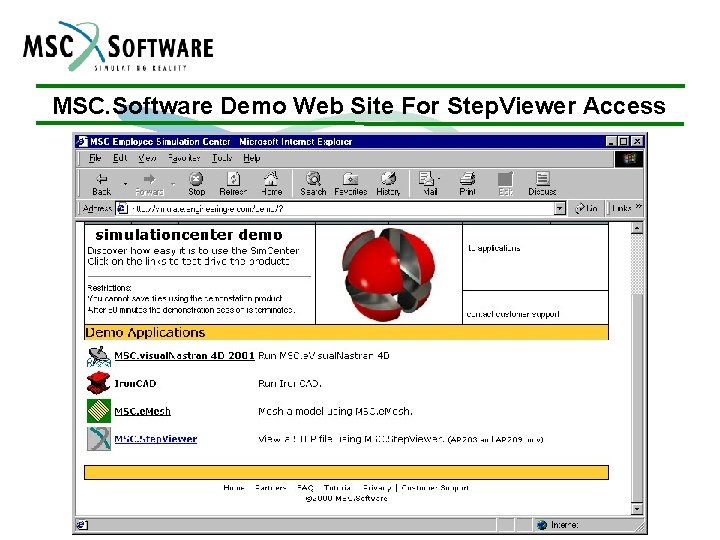Screen dimensions: 720x540
Task: Open the MSC.StepViewer link
Action: (156, 439)
